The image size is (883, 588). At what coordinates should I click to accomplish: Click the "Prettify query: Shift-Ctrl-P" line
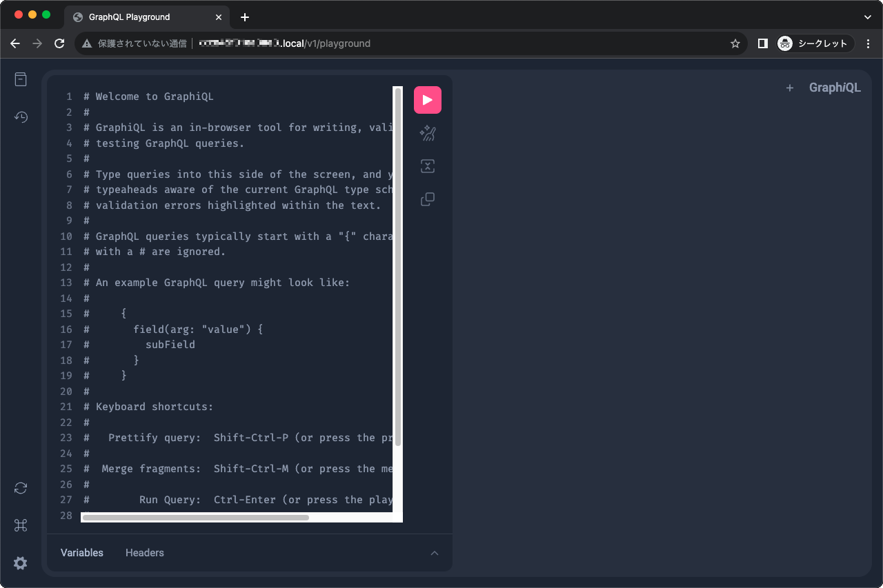coord(237,438)
